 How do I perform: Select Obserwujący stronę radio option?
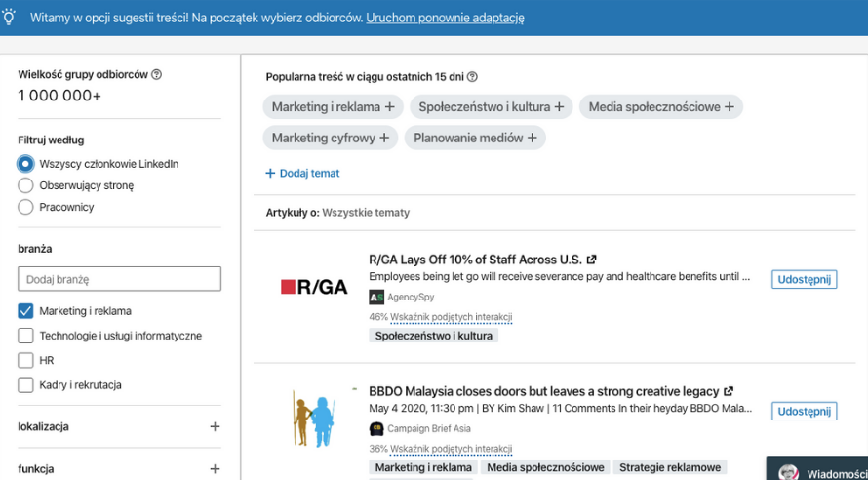tap(25, 185)
